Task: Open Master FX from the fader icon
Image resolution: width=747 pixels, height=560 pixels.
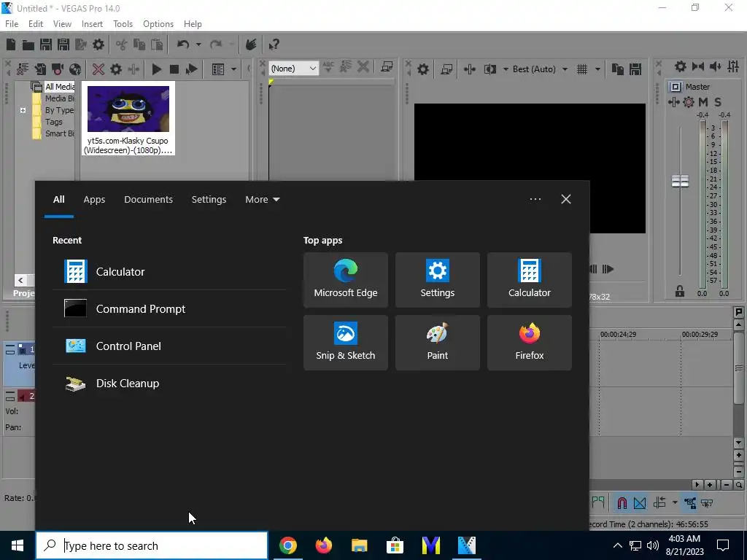Action: 673,102
